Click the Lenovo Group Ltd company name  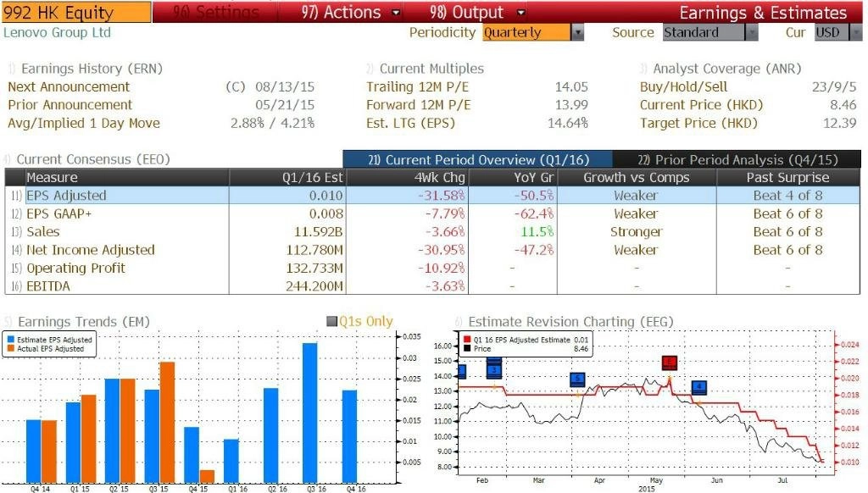pos(57,33)
